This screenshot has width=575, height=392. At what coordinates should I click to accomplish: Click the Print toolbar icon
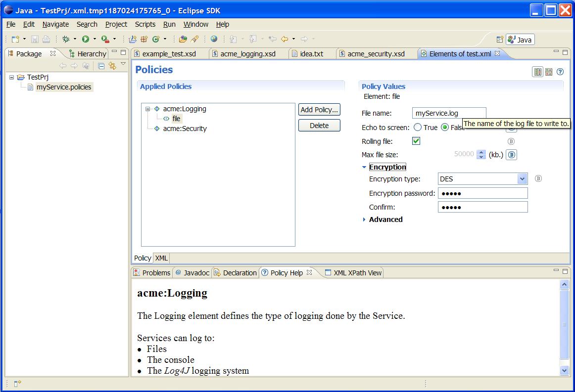[x=46, y=39]
